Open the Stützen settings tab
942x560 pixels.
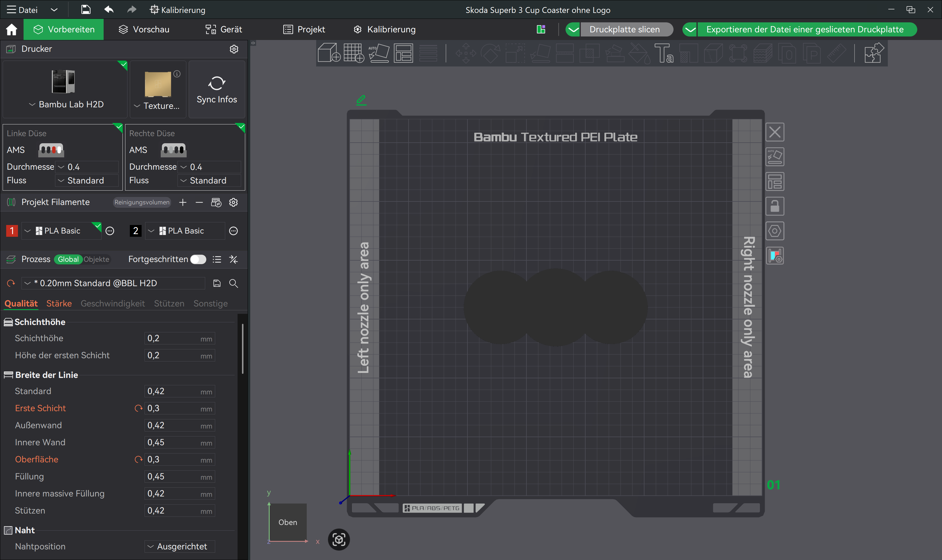pos(169,304)
